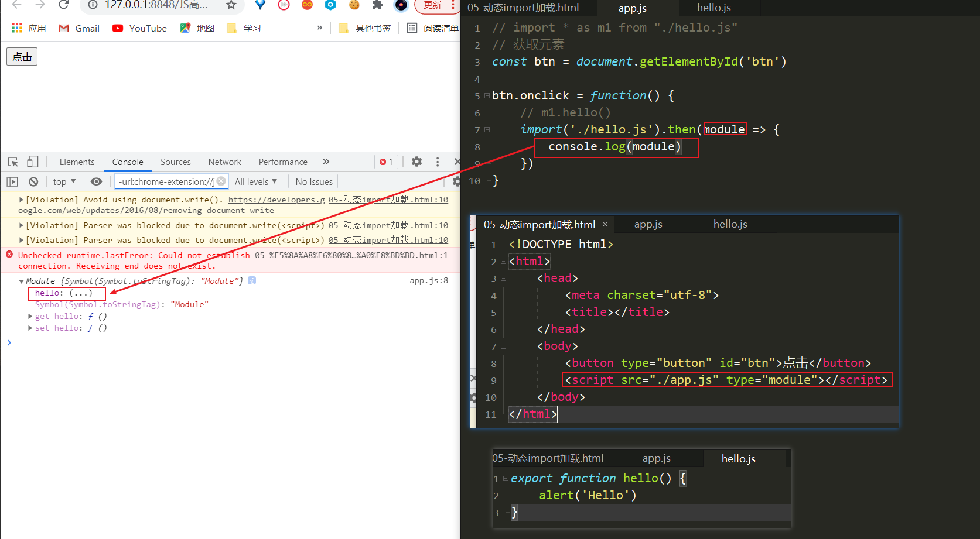Expand the hidden bookmarks overflow chevron
This screenshot has height=539, width=980.
[x=319, y=28]
